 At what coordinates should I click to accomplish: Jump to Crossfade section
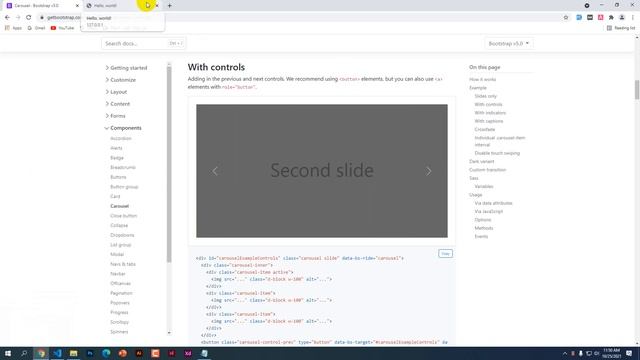(484, 129)
